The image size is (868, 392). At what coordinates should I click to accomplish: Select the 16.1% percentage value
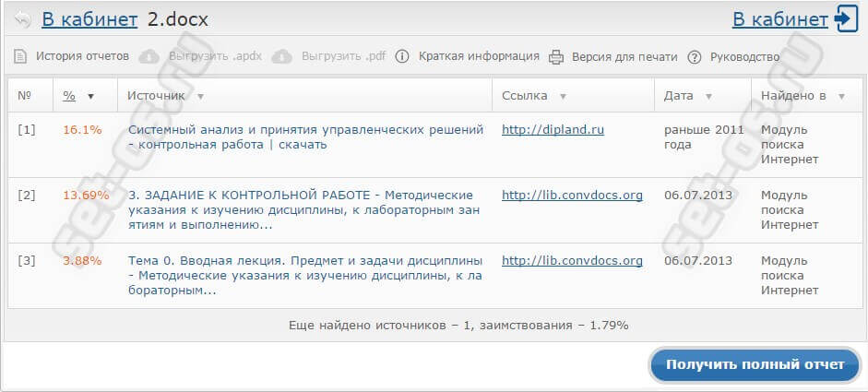click(x=82, y=129)
